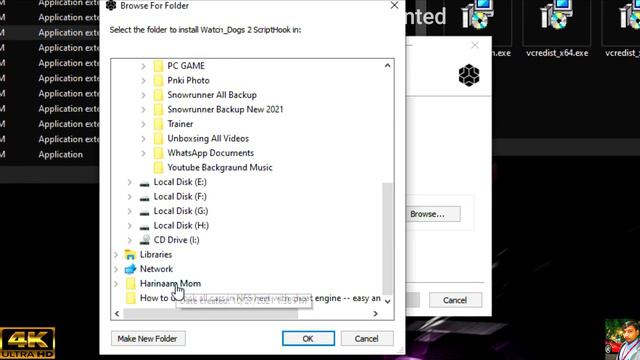Select the 'Application' row in Explorer list
Image resolution: width=640 pixels, height=360 pixels.
tap(49, 154)
